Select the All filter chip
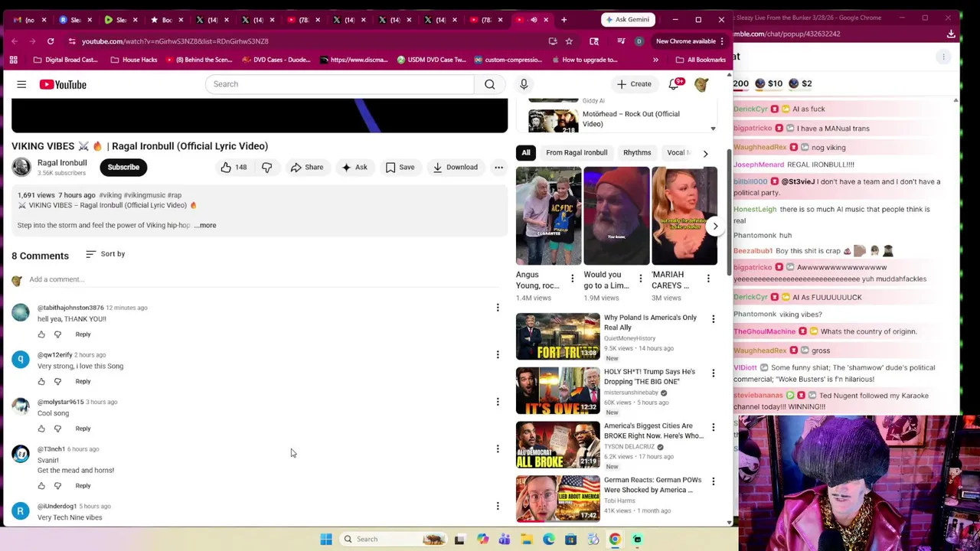Screen dimensions: 980x551 (x=526, y=152)
